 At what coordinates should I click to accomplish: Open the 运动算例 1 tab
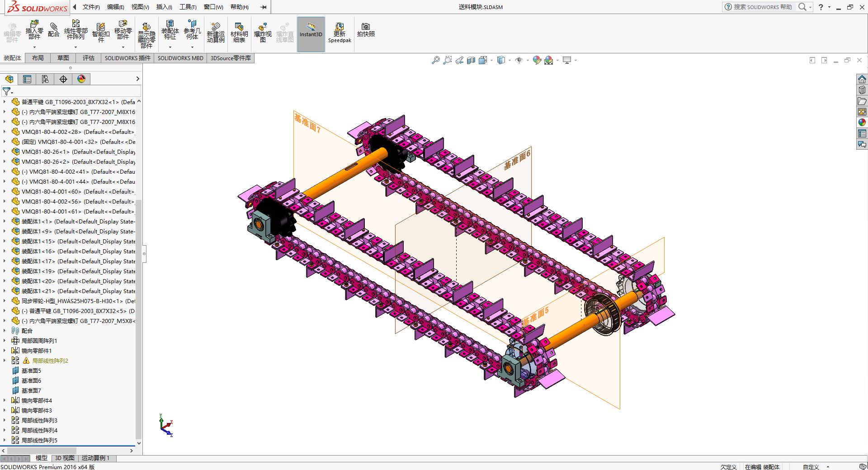coord(95,458)
